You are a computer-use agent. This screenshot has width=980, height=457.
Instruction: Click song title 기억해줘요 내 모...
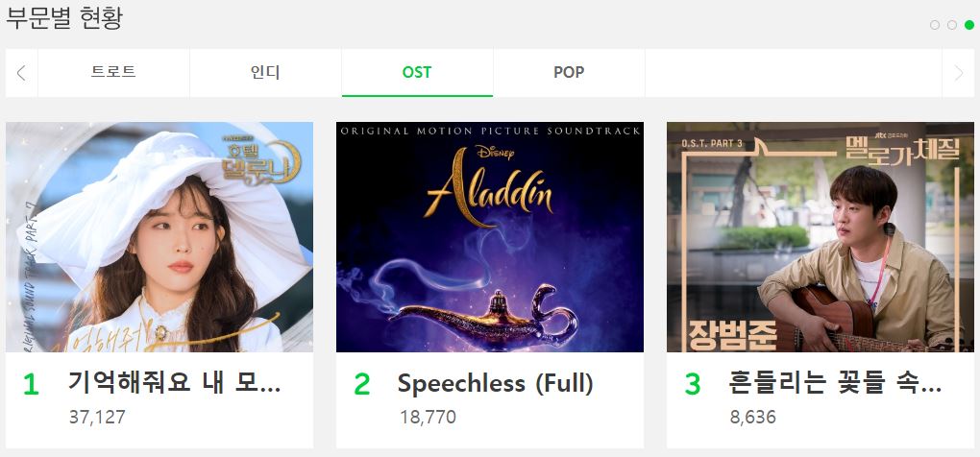pos(174,382)
